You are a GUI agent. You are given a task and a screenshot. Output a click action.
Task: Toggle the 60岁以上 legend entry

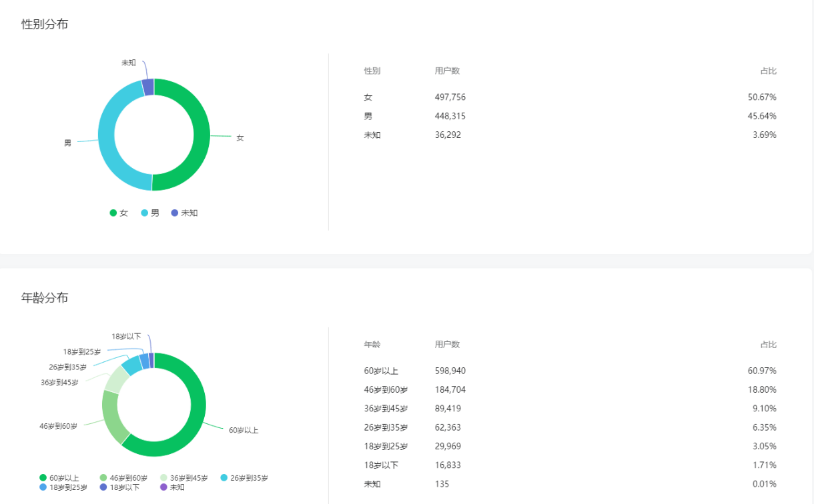tap(59, 478)
